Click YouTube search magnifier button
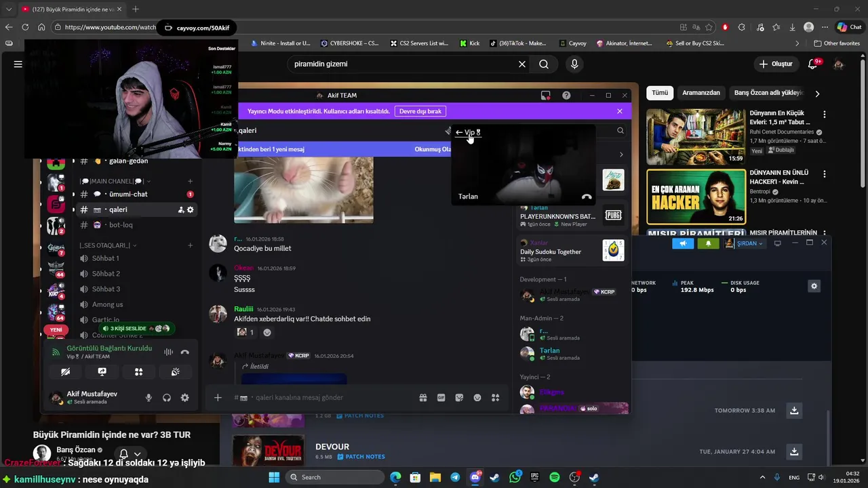This screenshot has height=488, width=868. point(544,64)
